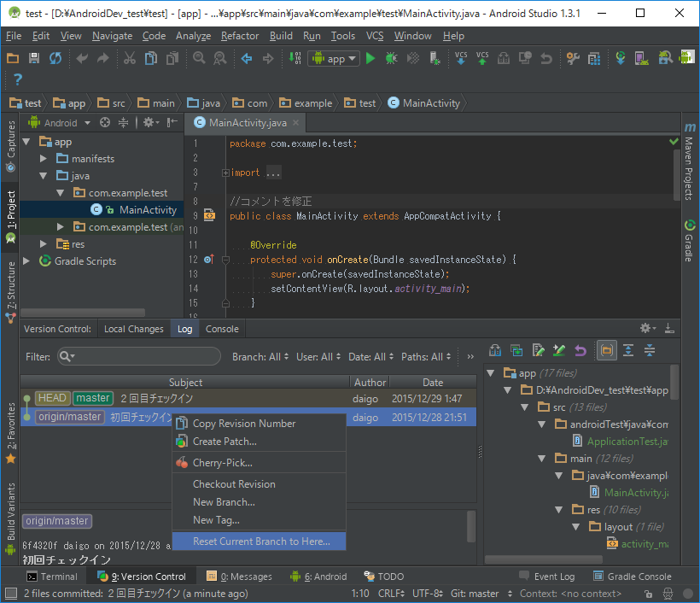
Task: Click the Cut scissors icon
Action: click(130, 58)
